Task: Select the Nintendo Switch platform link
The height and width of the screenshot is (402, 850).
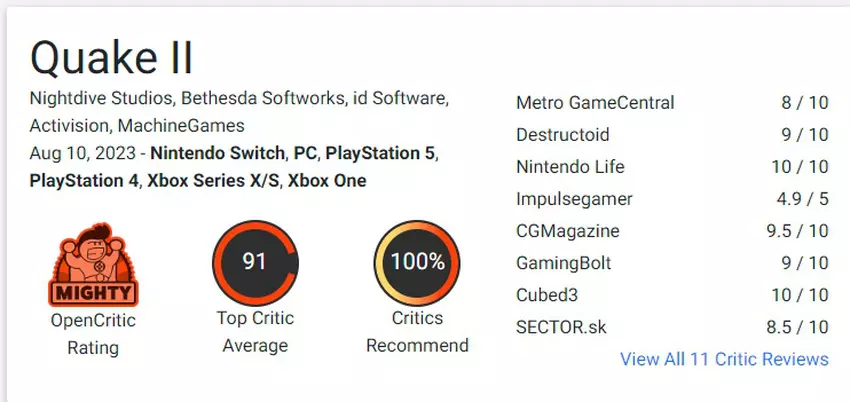Action: click(x=216, y=155)
